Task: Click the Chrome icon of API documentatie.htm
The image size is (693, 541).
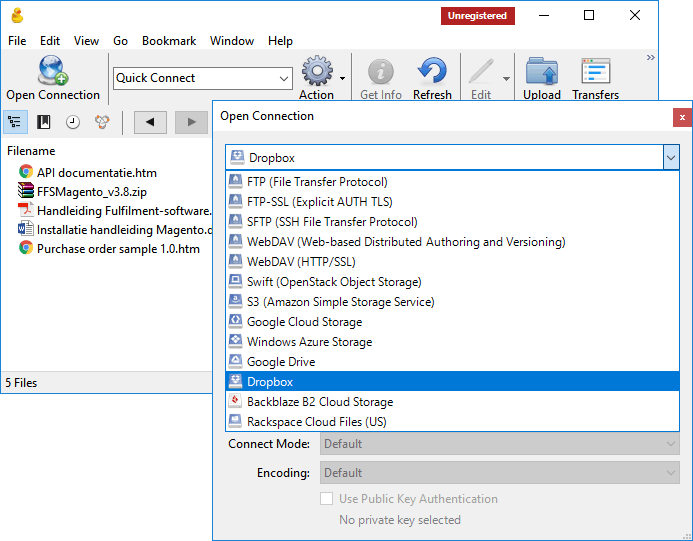Action: pos(26,172)
